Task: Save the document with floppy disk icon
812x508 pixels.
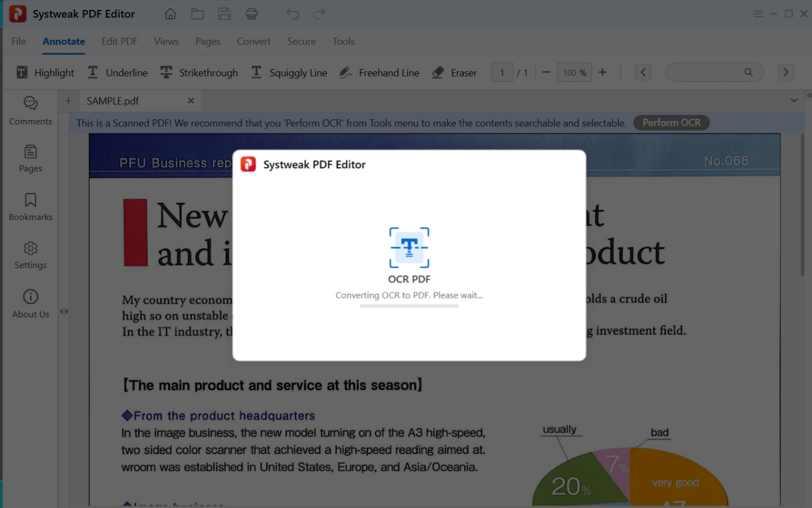Action: (224, 14)
